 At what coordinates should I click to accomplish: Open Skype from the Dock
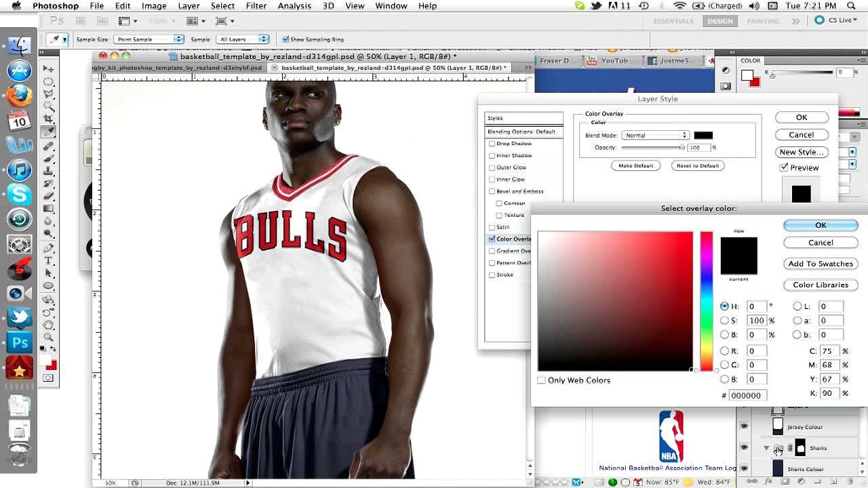20,195
